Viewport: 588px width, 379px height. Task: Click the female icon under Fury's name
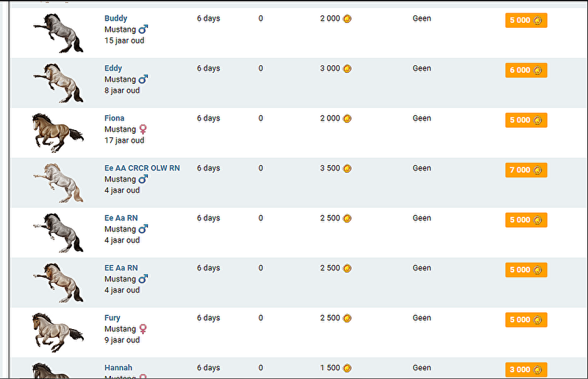click(x=143, y=329)
